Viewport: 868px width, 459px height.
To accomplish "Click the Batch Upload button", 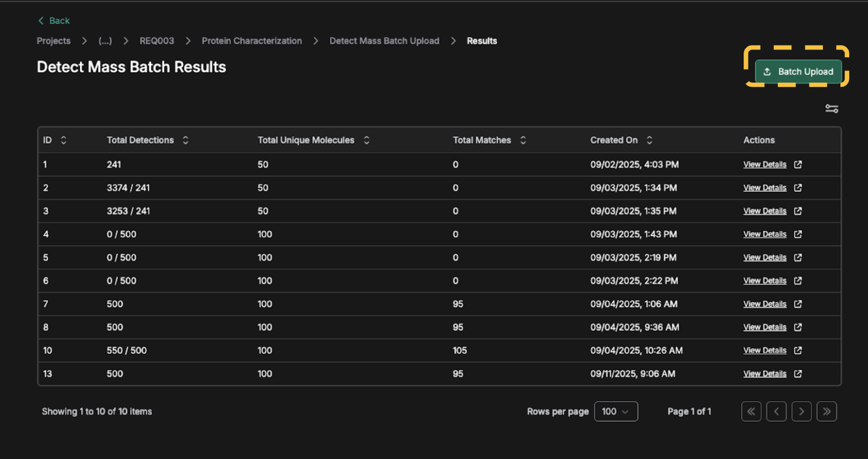I will [798, 72].
